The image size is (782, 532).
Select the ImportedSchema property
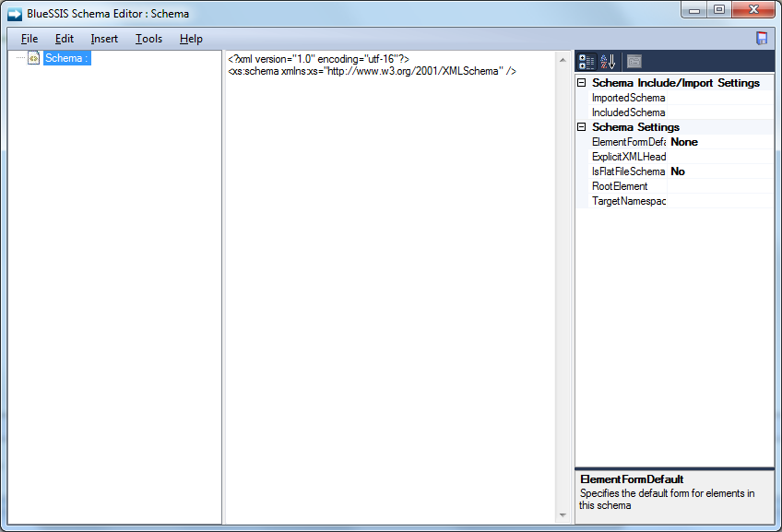point(628,98)
